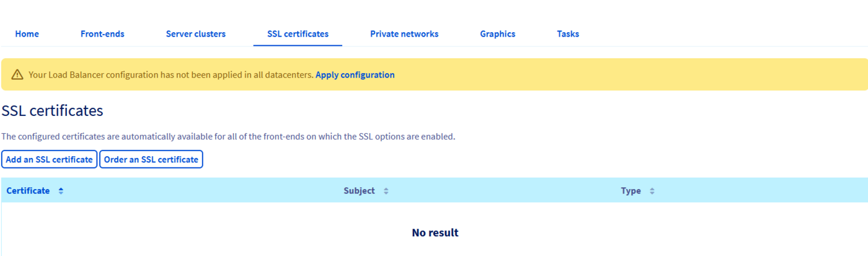868x256 pixels.
Task: Click the warning triangle icon in the banner
Action: coord(17,75)
